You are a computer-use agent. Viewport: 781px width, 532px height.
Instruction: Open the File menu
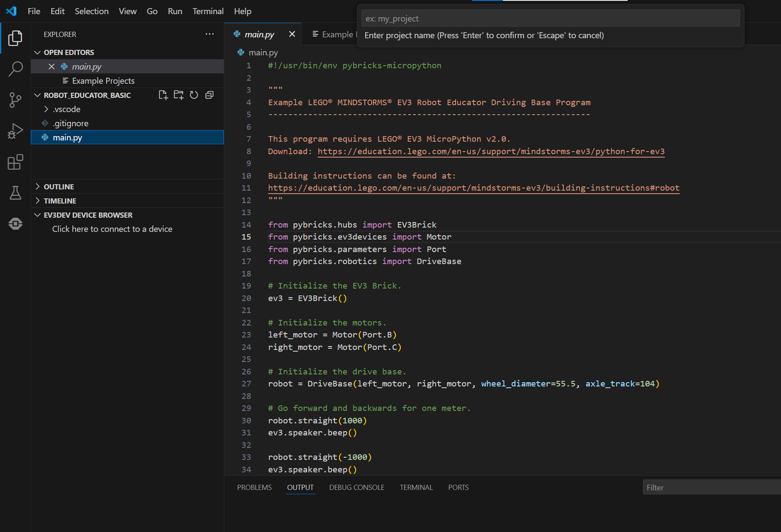tap(34, 11)
